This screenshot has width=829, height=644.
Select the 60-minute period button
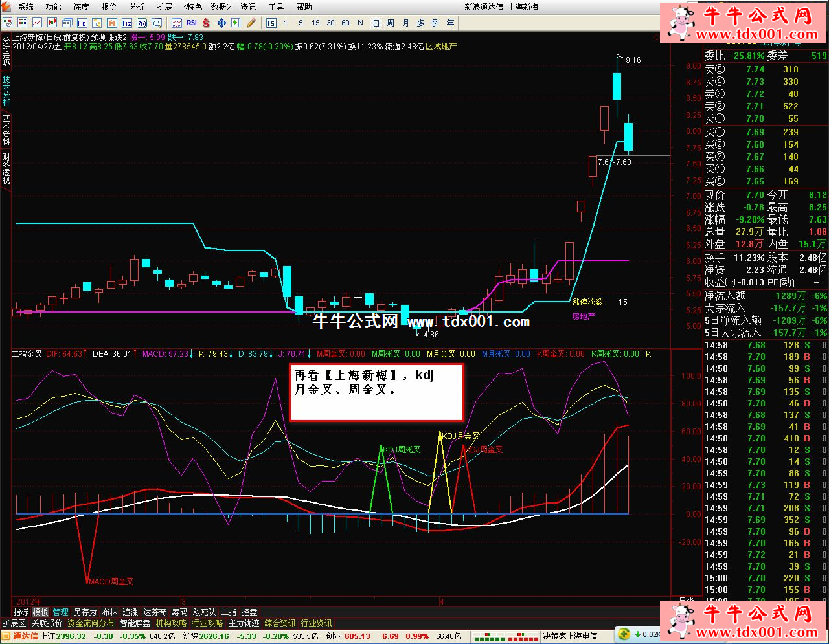click(345, 23)
